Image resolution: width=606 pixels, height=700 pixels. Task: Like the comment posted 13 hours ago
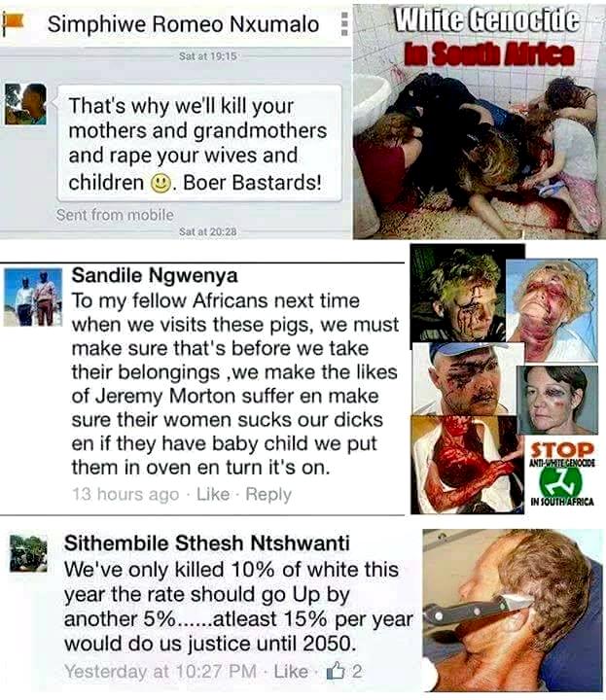click(213, 494)
